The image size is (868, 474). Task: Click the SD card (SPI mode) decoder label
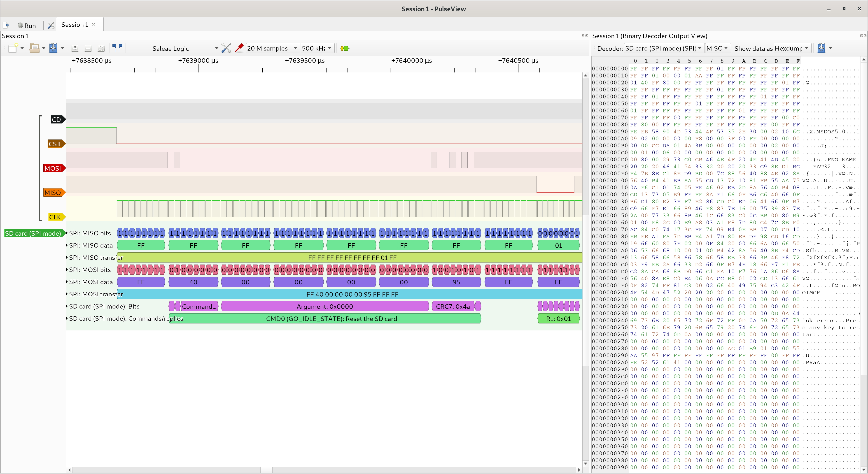pos(33,233)
